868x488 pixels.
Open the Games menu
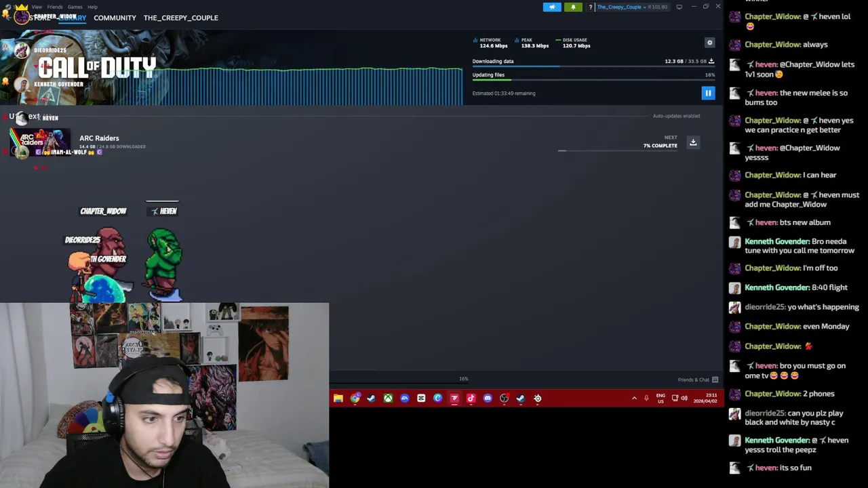[x=75, y=7]
